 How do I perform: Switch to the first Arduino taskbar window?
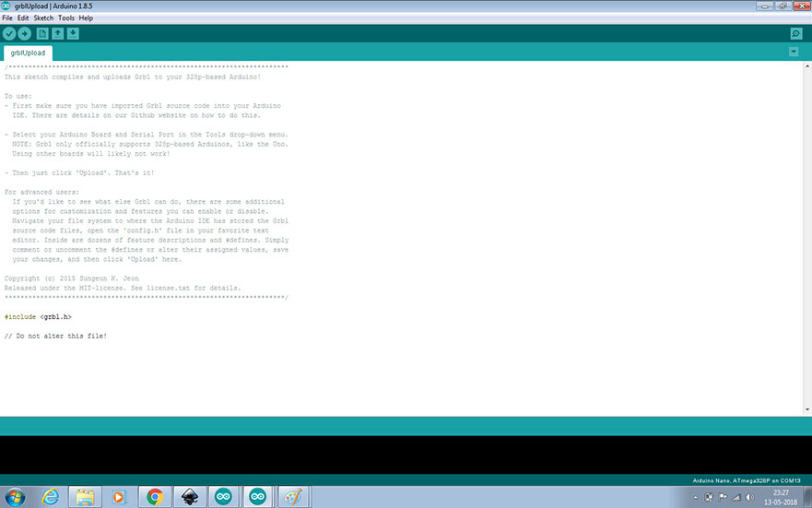pyautogui.click(x=223, y=497)
